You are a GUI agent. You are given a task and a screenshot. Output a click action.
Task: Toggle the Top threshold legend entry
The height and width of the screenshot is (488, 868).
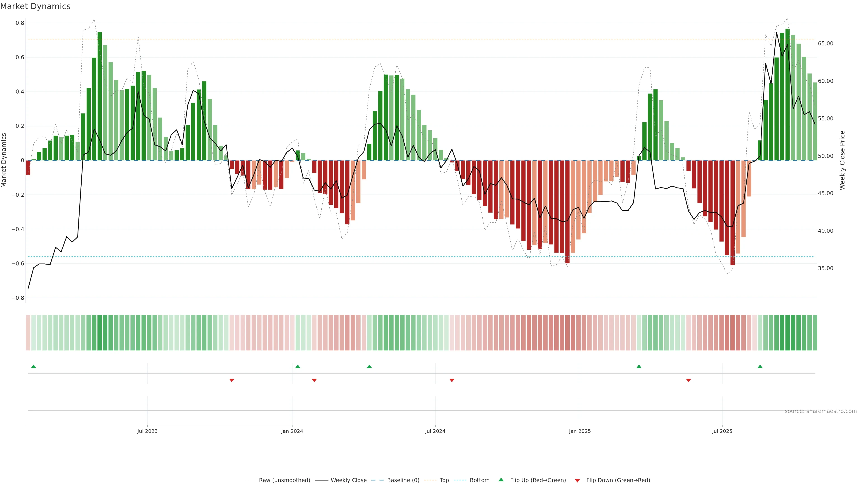[444, 480]
